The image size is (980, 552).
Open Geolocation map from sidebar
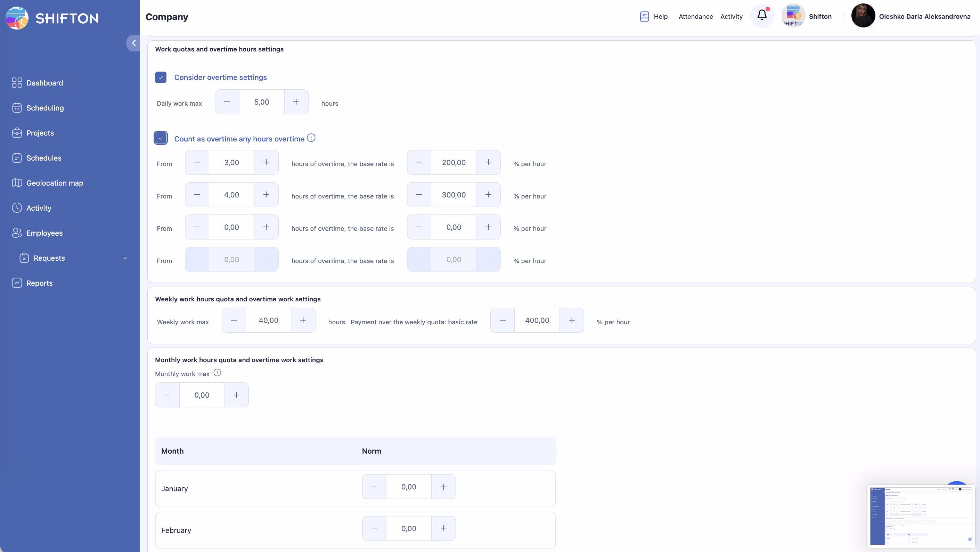[55, 183]
